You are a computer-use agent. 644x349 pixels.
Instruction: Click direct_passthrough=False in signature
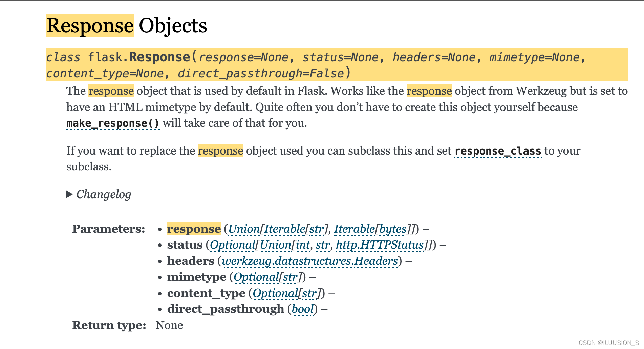click(x=261, y=73)
